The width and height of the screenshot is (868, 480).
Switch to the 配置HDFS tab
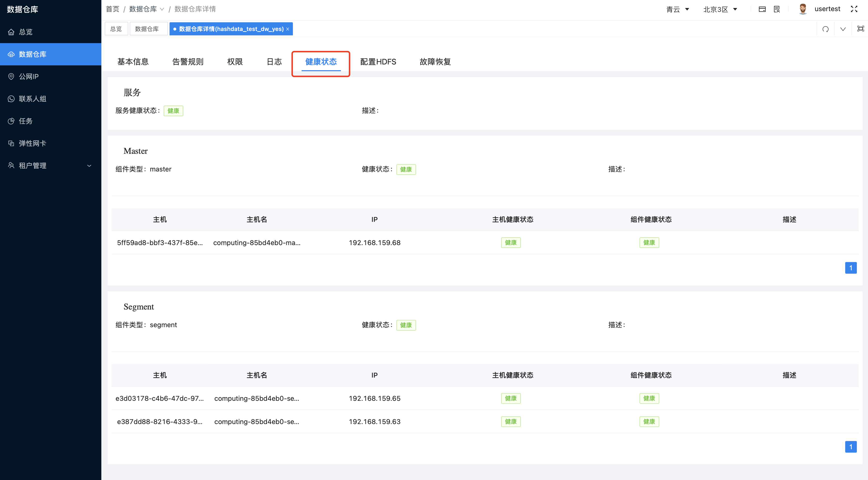[x=378, y=62]
